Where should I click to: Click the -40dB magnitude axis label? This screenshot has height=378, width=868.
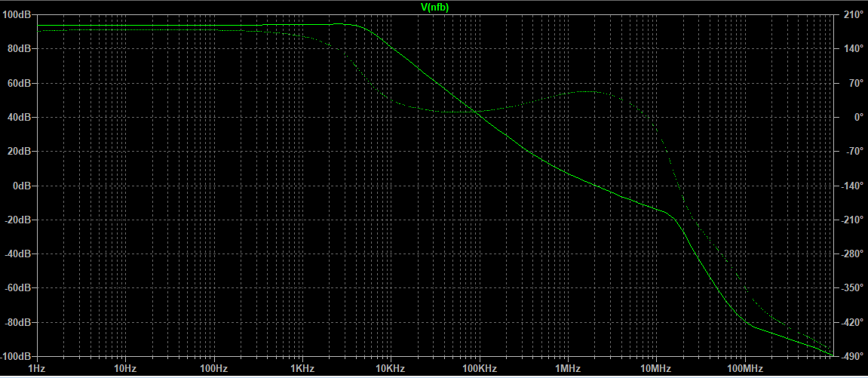(18, 254)
